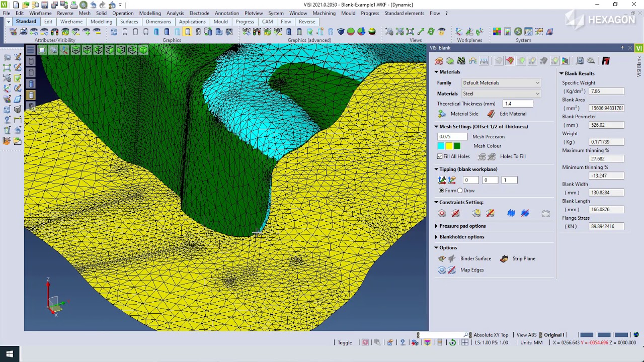Click the second tipping axis icon with surface
Image resolution: width=644 pixels, height=362 pixels.
tap(452, 180)
